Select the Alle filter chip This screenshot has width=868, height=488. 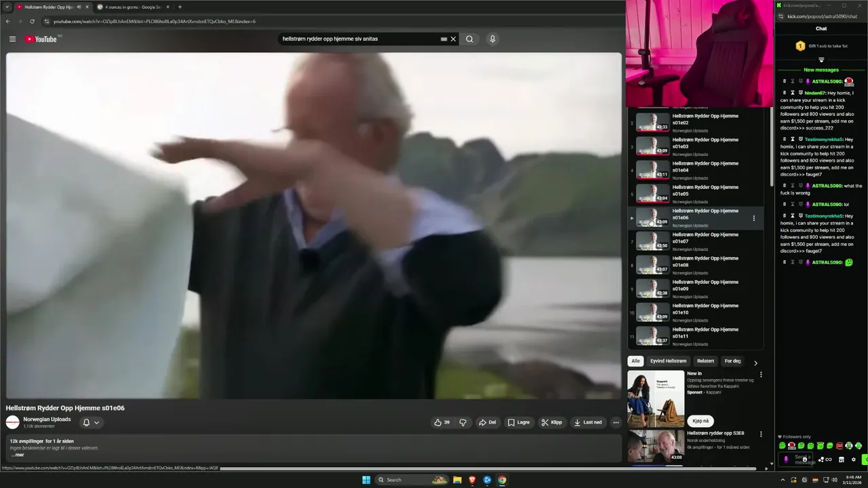(635, 361)
